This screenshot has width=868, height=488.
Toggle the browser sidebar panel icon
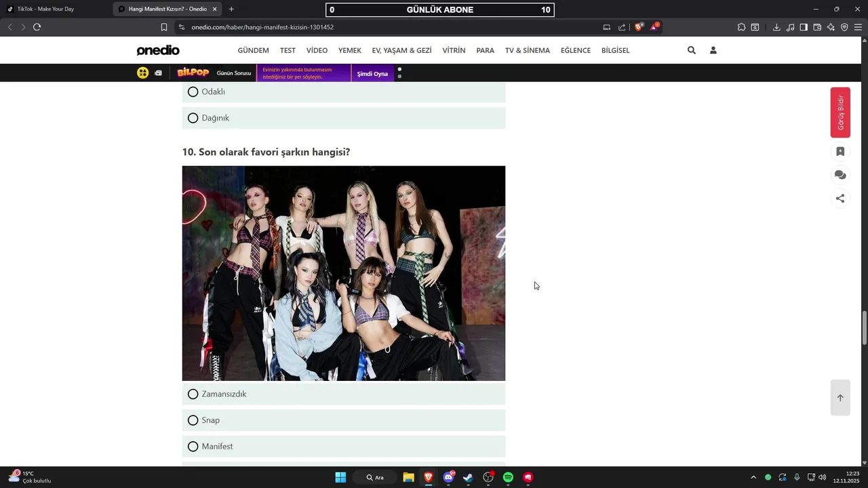804,27
